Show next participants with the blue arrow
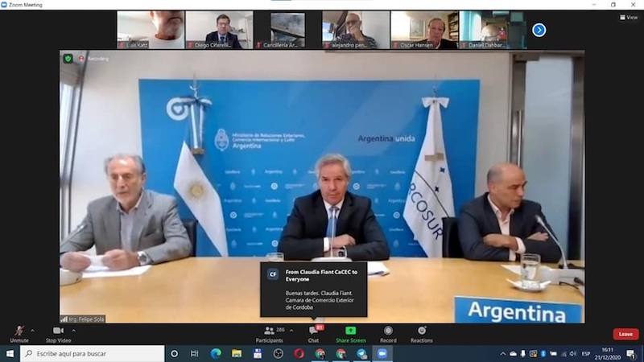This screenshot has width=644, height=362. click(539, 30)
